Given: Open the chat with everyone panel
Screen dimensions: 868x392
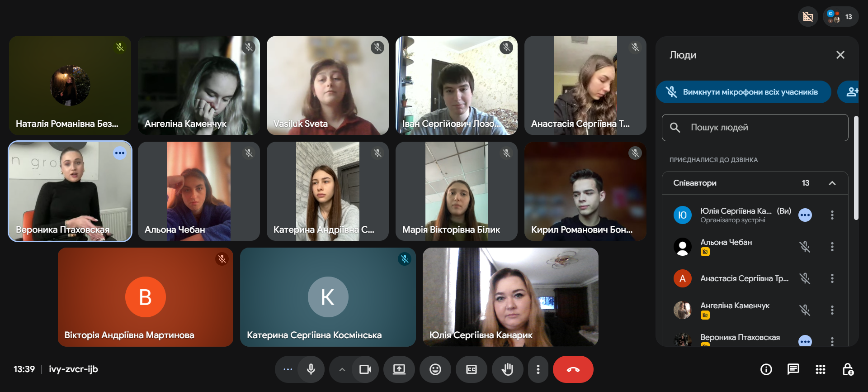Looking at the screenshot, I should tap(793, 369).
